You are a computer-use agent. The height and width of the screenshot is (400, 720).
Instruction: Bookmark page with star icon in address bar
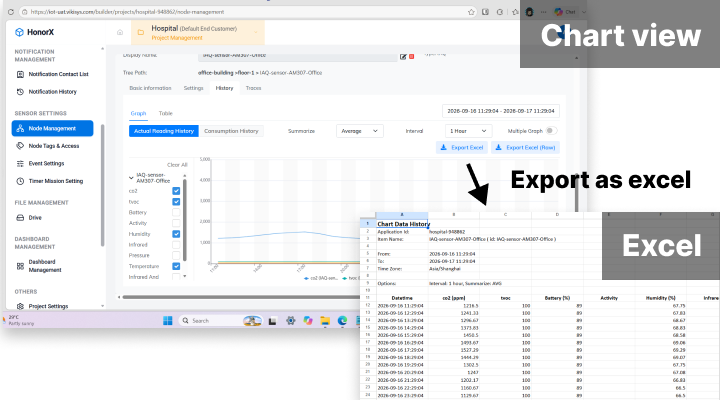(471, 12)
